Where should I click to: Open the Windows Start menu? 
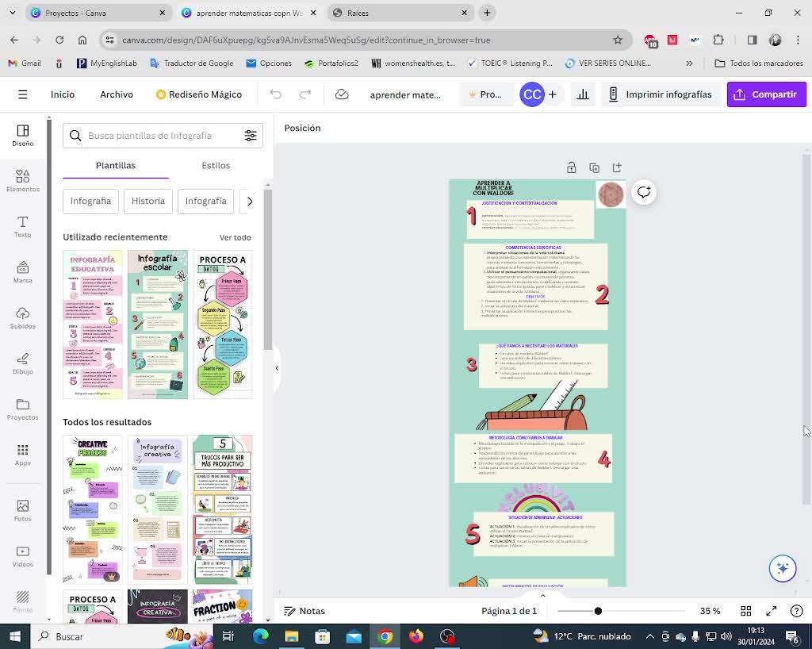(15, 636)
